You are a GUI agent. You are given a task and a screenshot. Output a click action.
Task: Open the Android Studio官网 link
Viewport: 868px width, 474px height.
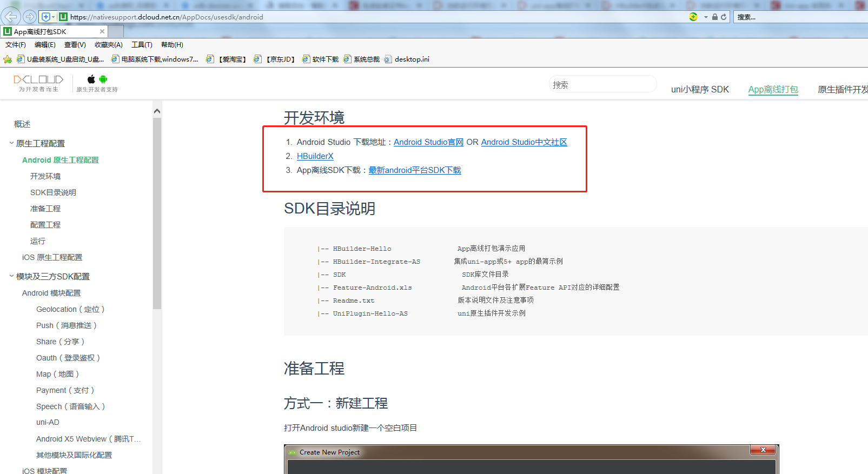tap(428, 142)
